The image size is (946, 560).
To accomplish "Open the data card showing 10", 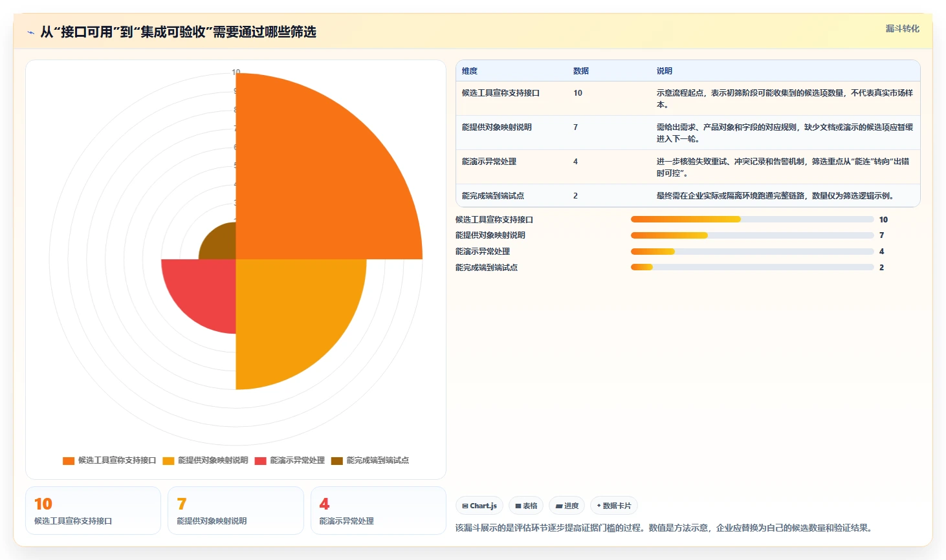I will (x=93, y=511).
